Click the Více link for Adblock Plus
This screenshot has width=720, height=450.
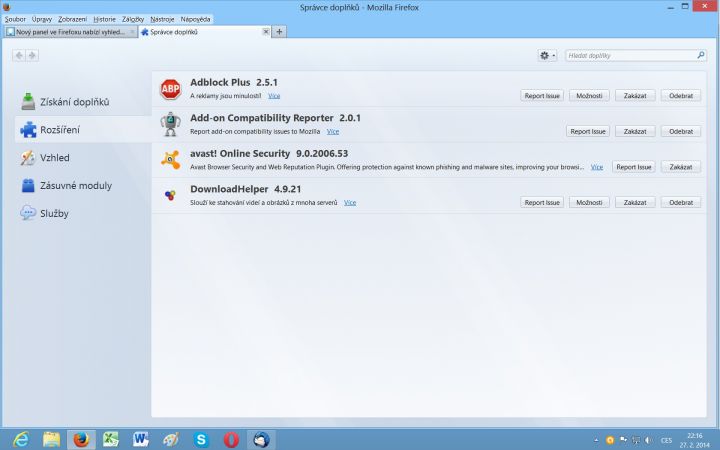274,96
